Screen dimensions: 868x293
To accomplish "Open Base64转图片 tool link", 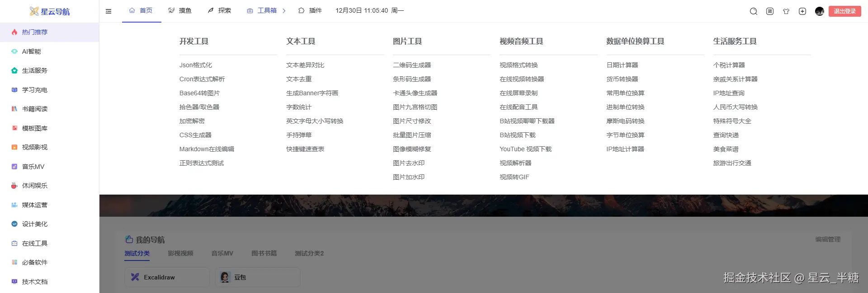I will point(199,93).
